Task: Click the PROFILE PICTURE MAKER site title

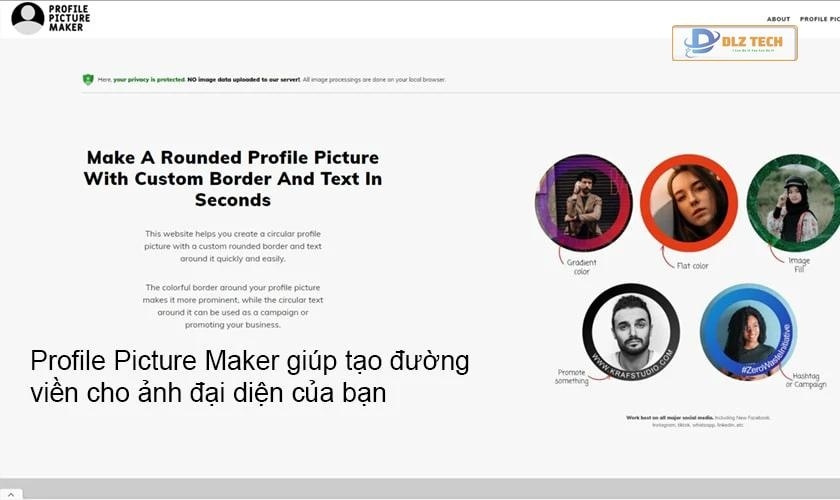Action: coord(69,17)
